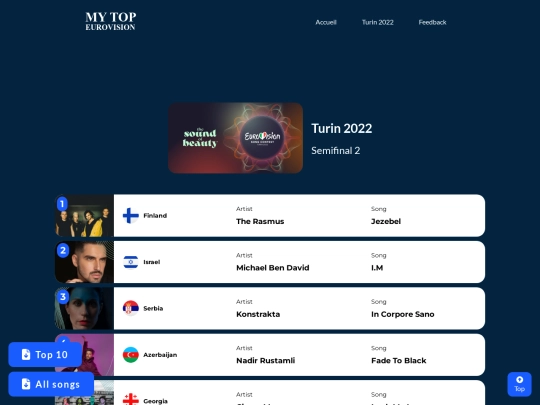
Task: Click the Semifinal 2 subtitle
Action: click(336, 150)
